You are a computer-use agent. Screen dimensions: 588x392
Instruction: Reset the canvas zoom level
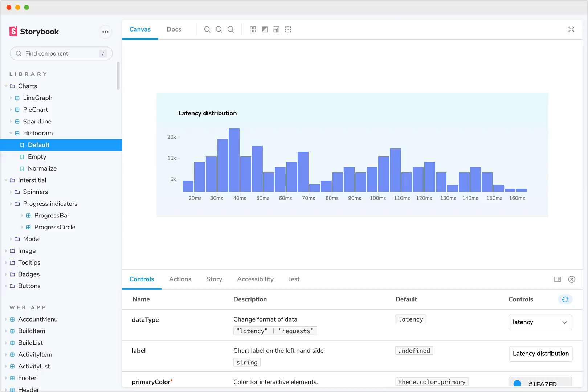(230, 29)
